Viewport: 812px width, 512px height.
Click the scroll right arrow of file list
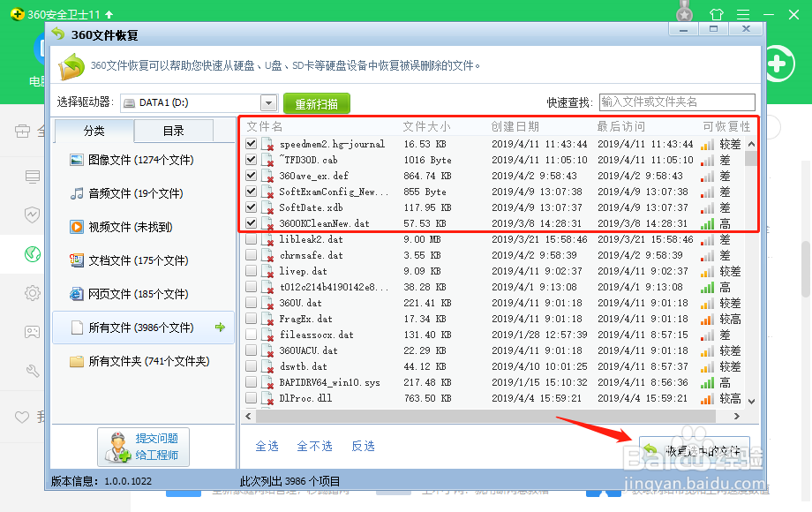point(737,416)
